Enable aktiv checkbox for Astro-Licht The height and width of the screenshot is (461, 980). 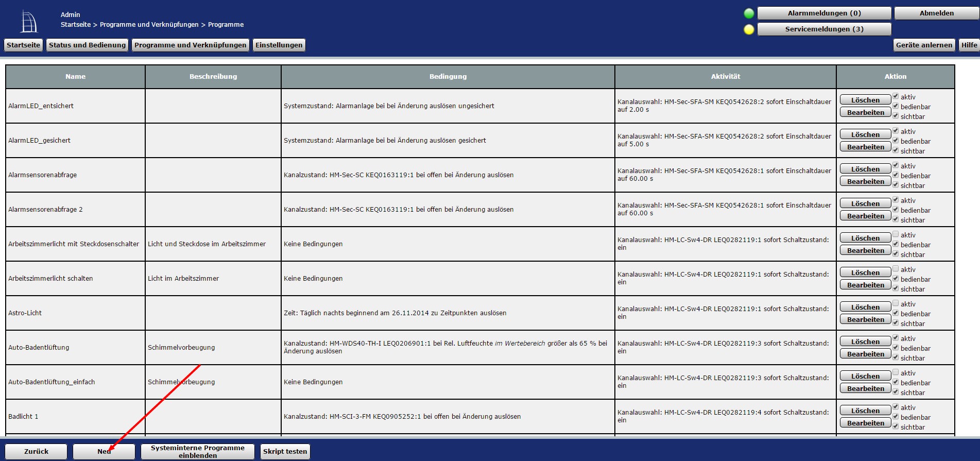[x=896, y=303]
